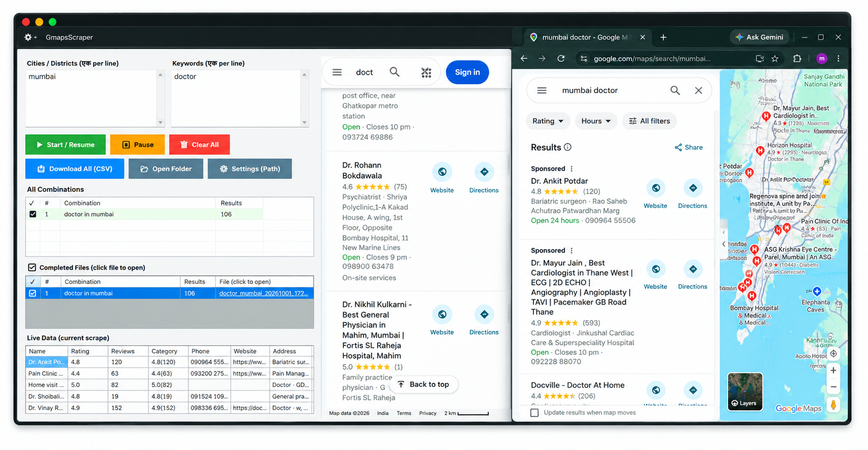Toggle checkbox on completed 'doctor in mumbai' row
The height and width of the screenshot is (450, 868).
(33, 293)
